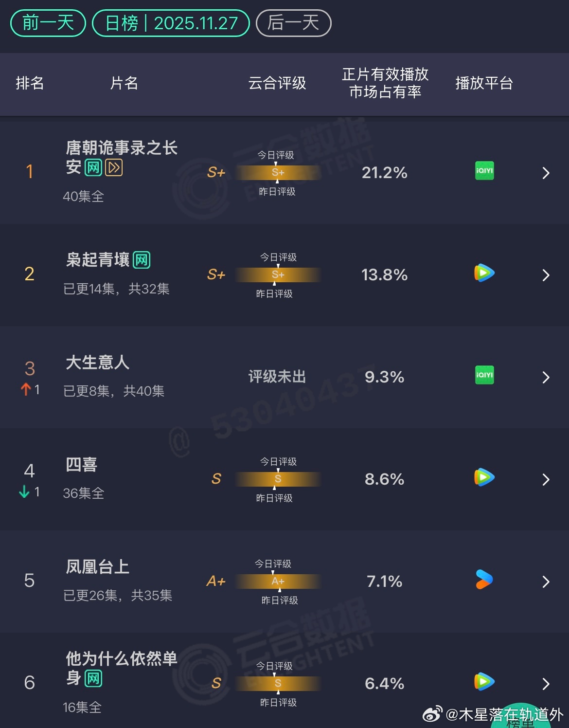This screenshot has width=569, height=728.
Task: Tap the 网 badge beside 枭起青壤
Action: [x=142, y=260]
